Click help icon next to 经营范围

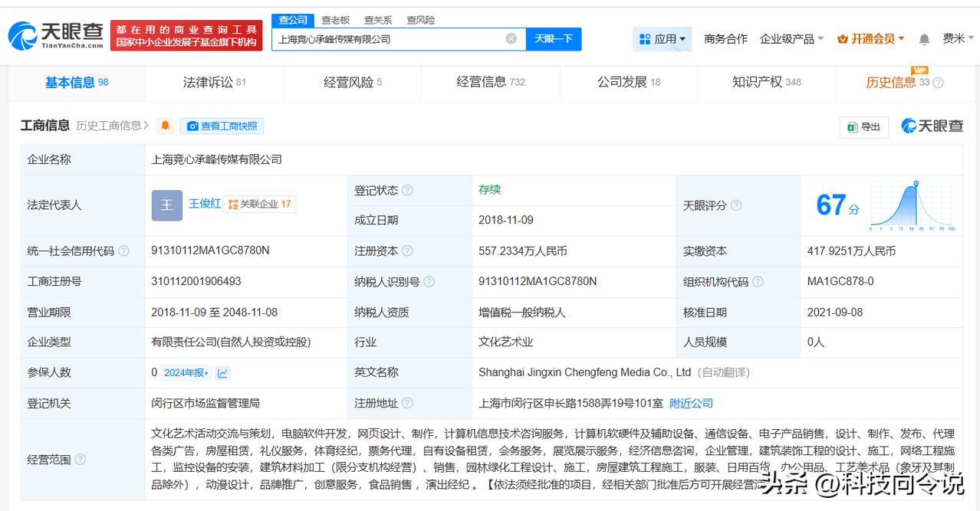coord(80,460)
